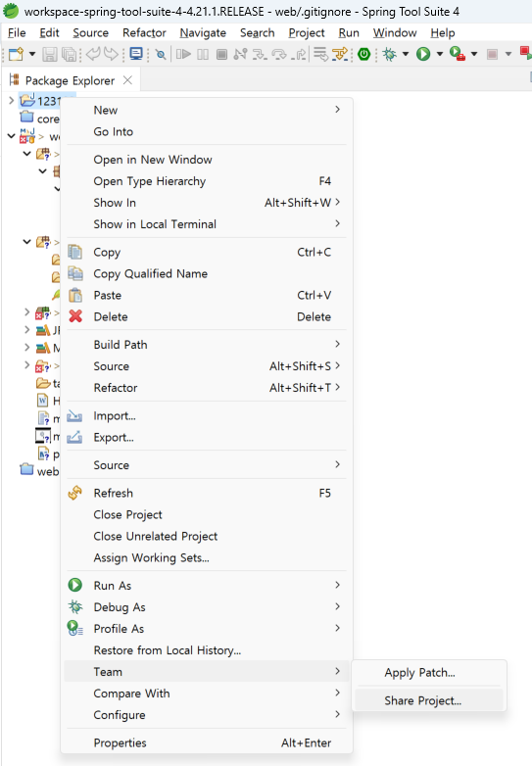532x766 pixels.
Task: Open the Debug As submenu
Action: tap(206, 606)
